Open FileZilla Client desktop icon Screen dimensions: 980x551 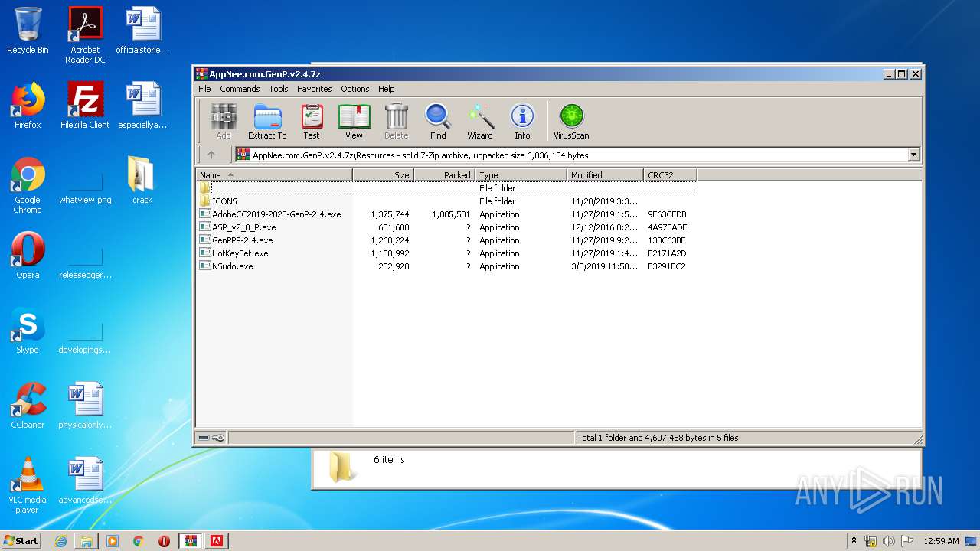[85, 105]
